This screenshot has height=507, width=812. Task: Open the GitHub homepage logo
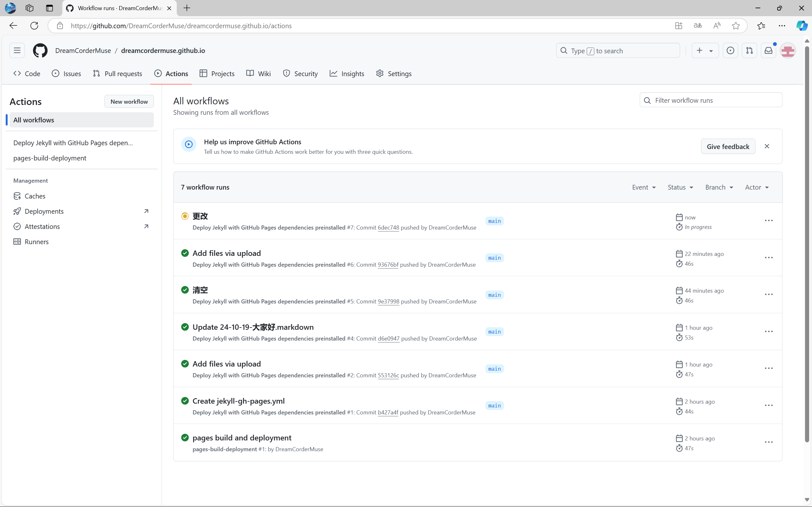40,51
